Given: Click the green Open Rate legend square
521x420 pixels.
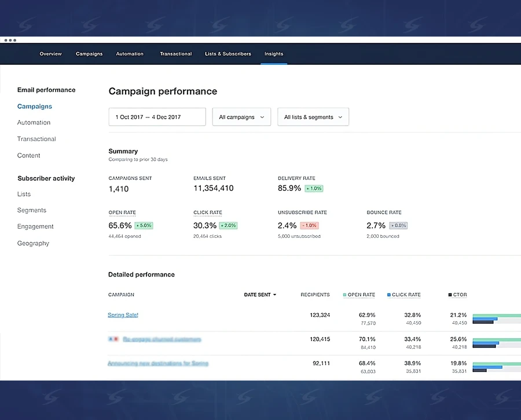Looking at the screenshot, I should click(345, 295).
